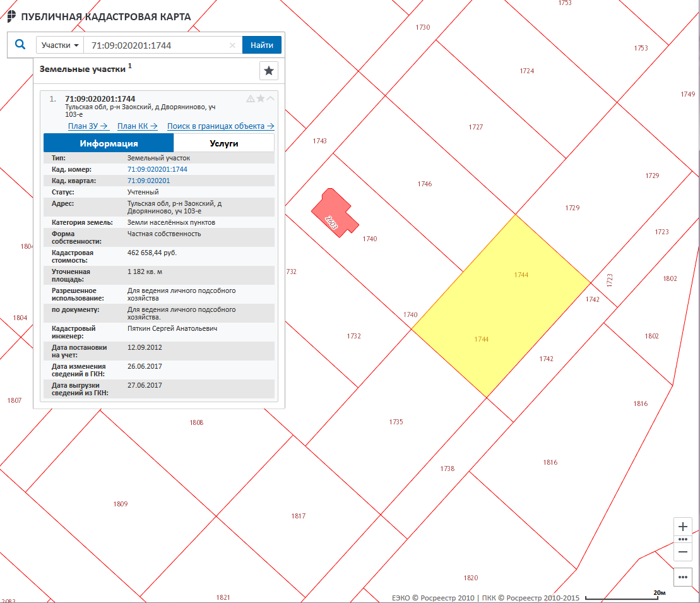Click the magnifying glass search icon
700x603 pixels.
pos(20,45)
